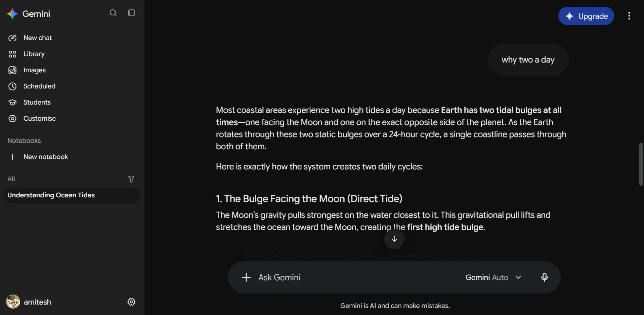Click the 'All' chats label

[11, 179]
